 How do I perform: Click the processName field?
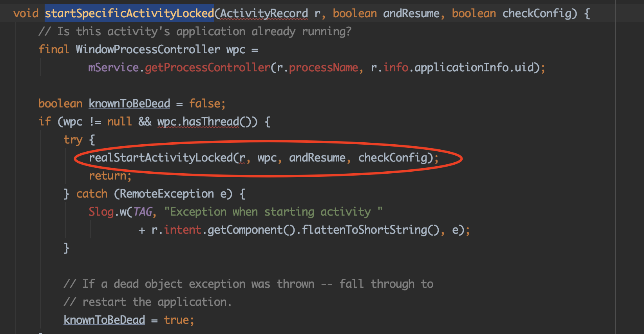tap(324, 67)
